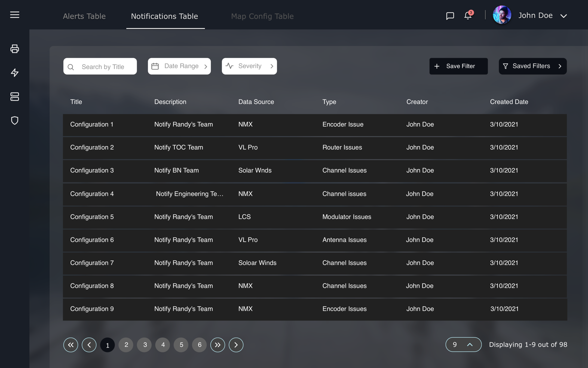The image size is (588, 368).
Task: Click the lightning bolt sidebar icon
Action: (x=15, y=73)
